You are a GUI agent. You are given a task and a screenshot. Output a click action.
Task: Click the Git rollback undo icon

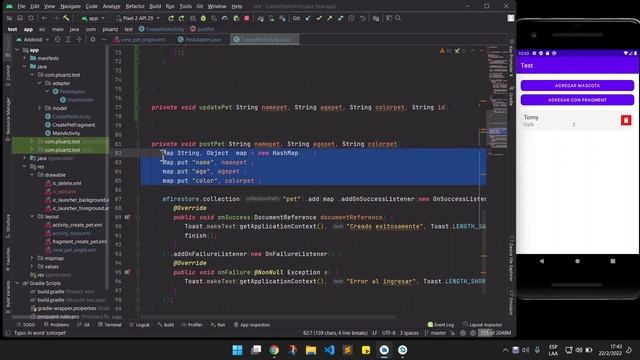[x=362, y=18]
